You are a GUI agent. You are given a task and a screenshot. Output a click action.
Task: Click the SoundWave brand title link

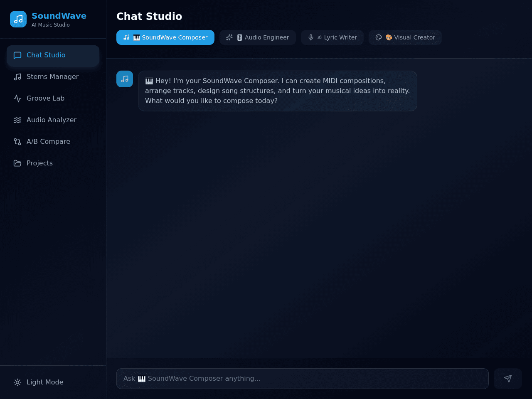59,16
